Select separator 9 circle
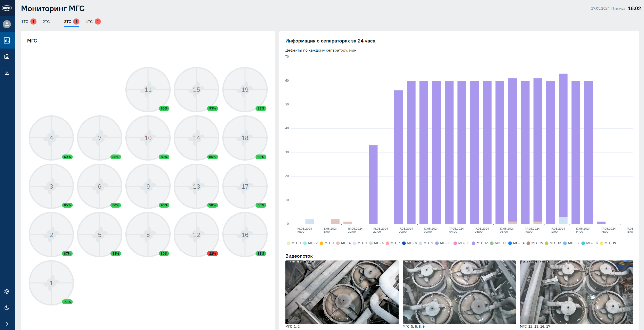The height and width of the screenshot is (330, 644). click(148, 186)
